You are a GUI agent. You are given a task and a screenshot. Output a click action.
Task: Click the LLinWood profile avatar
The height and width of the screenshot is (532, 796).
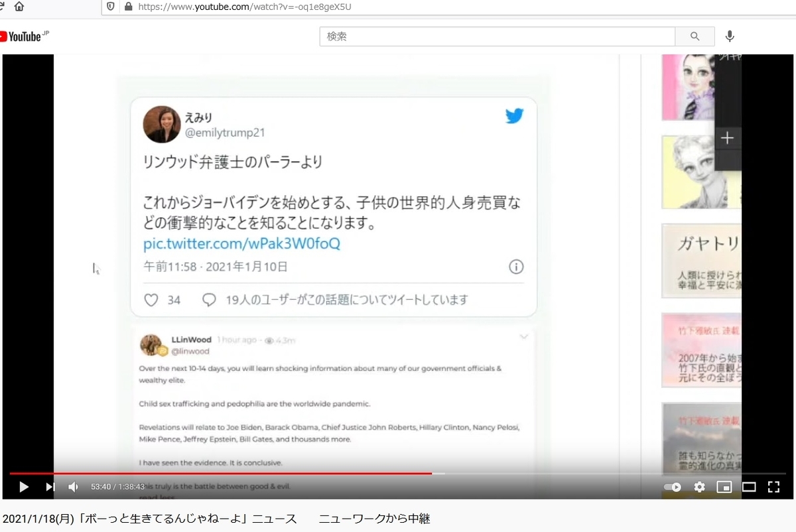152,345
